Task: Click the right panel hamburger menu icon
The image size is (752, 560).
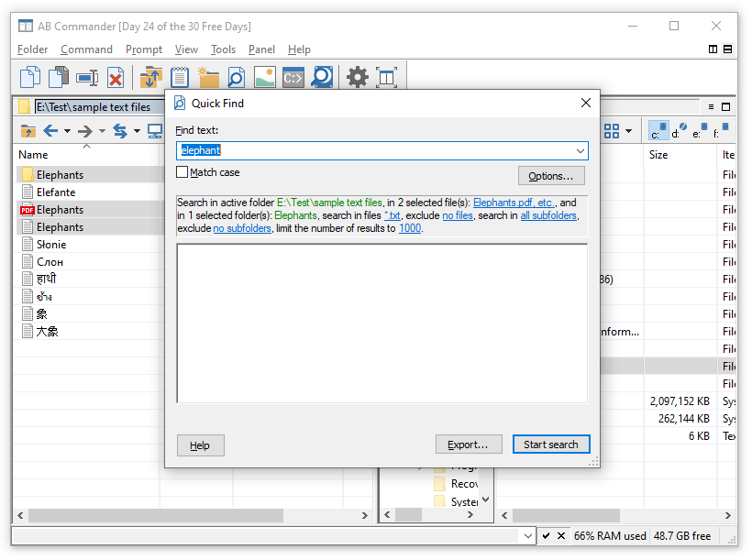Action: [x=712, y=107]
